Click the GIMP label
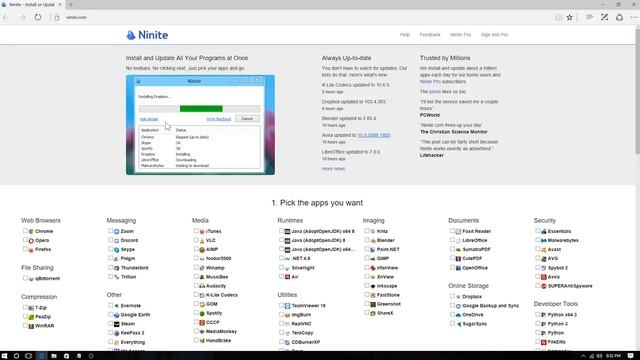640x360 pixels. point(382,259)
